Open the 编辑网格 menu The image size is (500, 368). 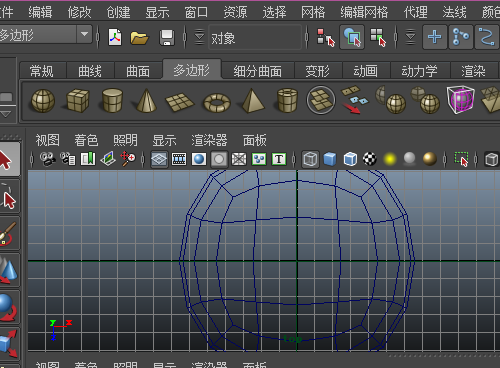point(364,12)
